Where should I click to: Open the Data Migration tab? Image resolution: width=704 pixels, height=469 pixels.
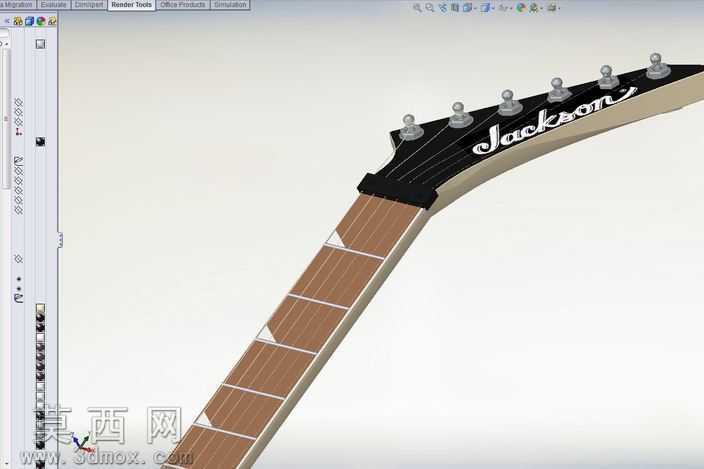17,4
